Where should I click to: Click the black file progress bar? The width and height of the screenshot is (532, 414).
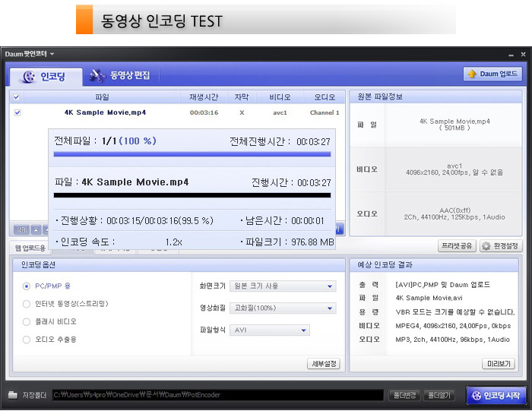point(192,195)
